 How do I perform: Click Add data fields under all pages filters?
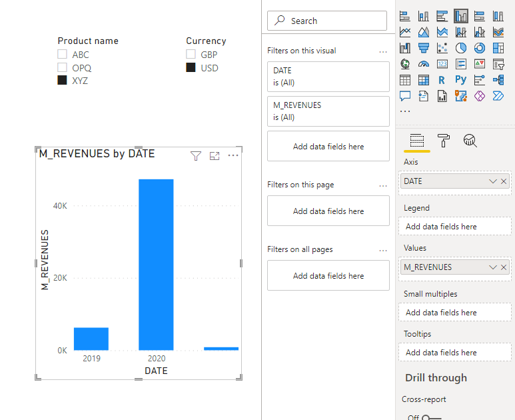pos(328,276)
